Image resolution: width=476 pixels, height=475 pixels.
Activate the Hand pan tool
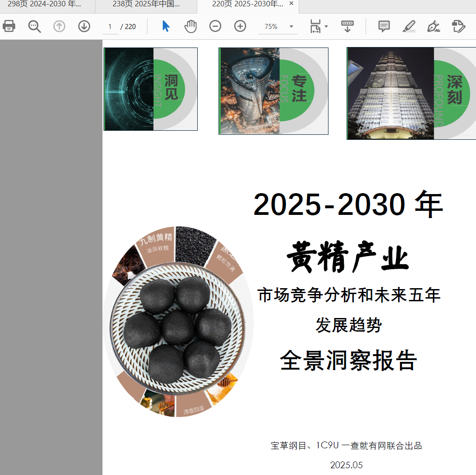click(190, 26)
